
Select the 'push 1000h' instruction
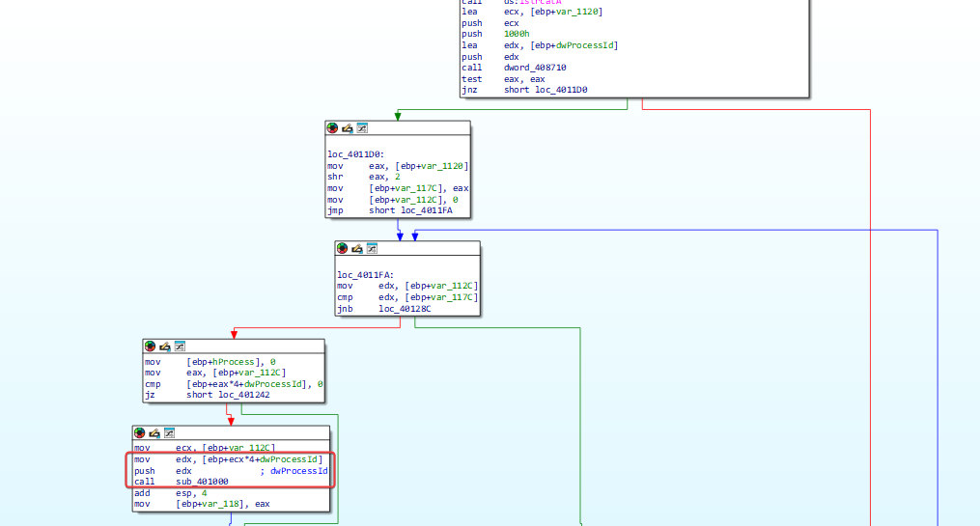click(495, 34)
